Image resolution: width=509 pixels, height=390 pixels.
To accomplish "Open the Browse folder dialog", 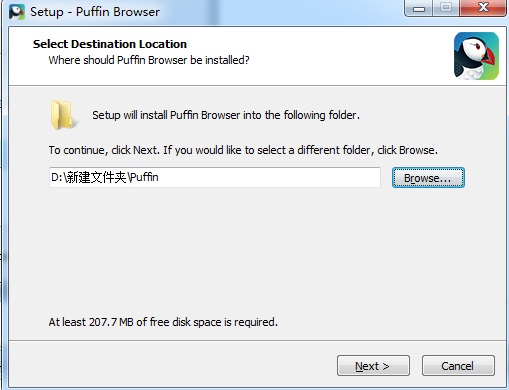I will pos(428,178).
